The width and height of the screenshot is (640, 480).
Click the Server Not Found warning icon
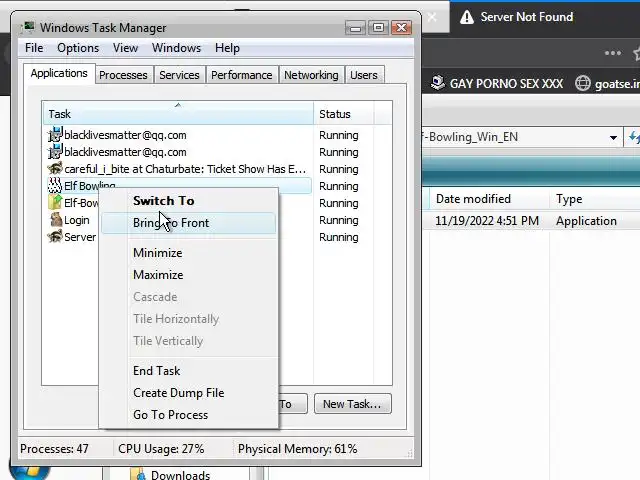pos(467,17)
